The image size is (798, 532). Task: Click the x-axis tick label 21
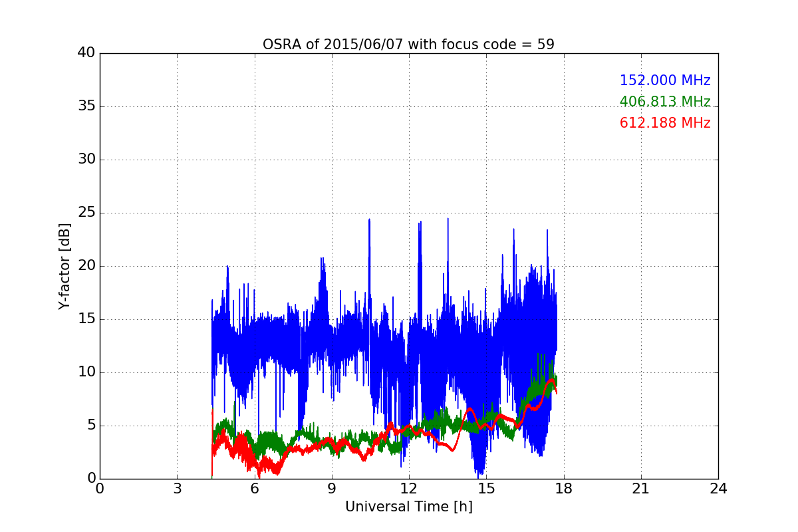point(640,489)
